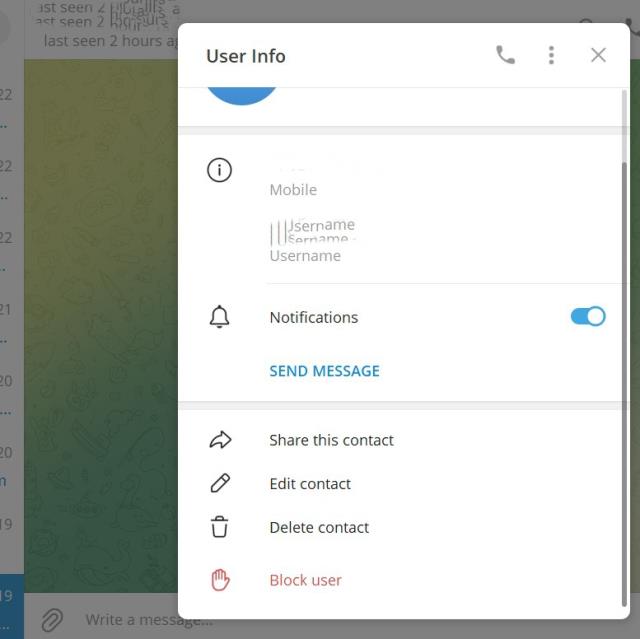
Task: Click the SEND MESSAGE link
Action: click(x=324, y=371)
